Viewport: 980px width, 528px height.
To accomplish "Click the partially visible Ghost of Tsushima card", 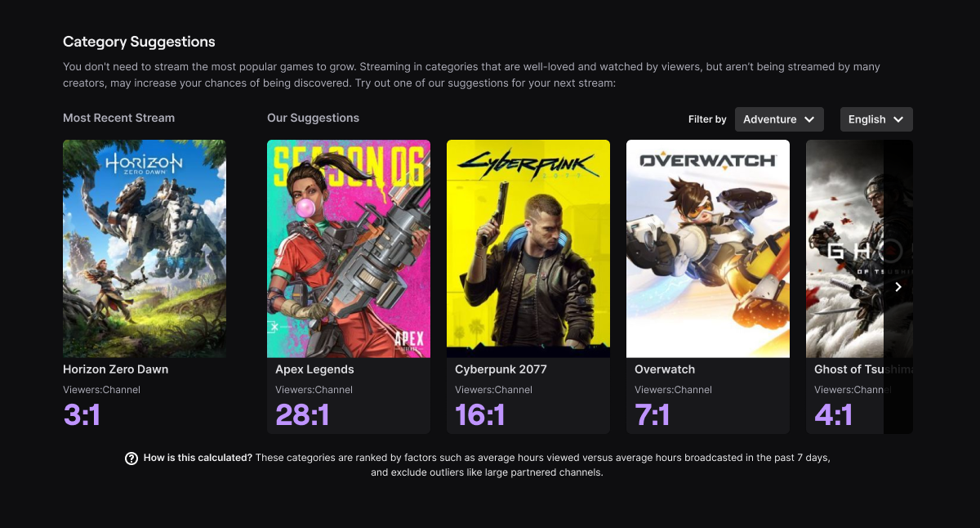I will point(857,248).
